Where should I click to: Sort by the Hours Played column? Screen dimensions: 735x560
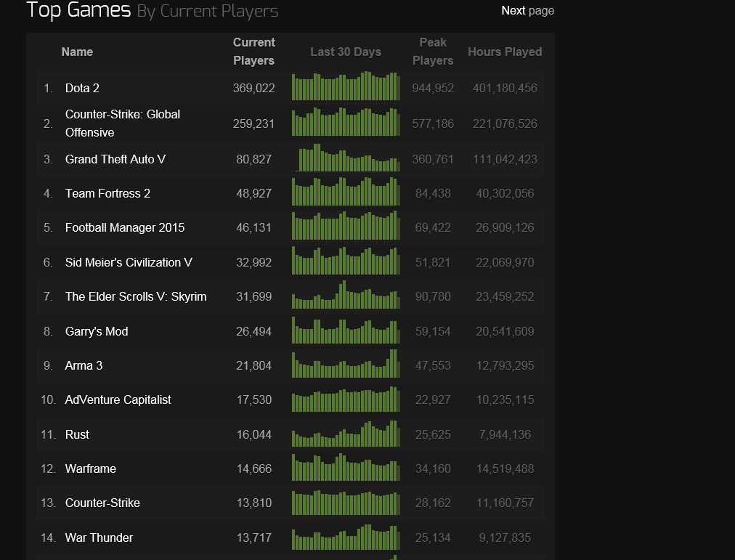[505, 52]
